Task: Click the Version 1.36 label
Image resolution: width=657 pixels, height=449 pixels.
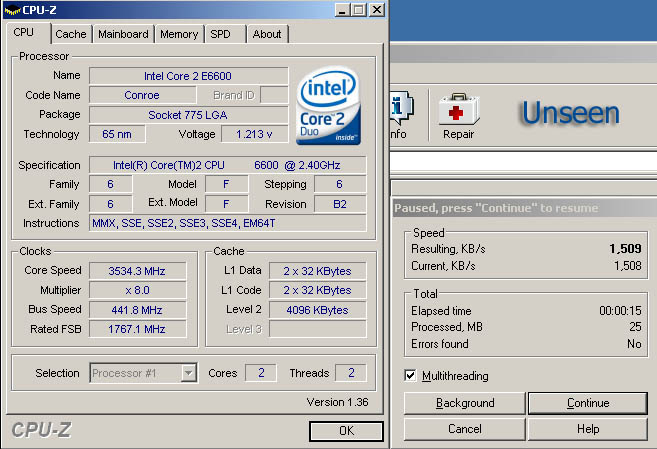Action: pos(337,402)
